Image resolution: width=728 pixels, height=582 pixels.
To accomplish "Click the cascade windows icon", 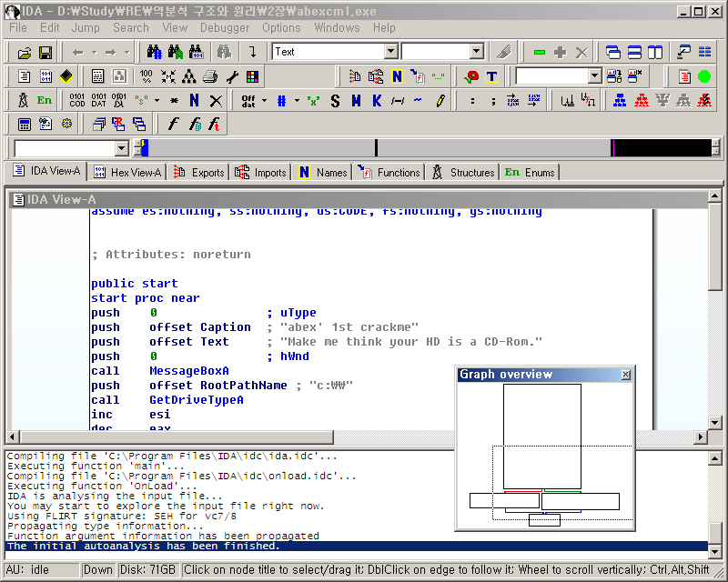I will [612, 52].
